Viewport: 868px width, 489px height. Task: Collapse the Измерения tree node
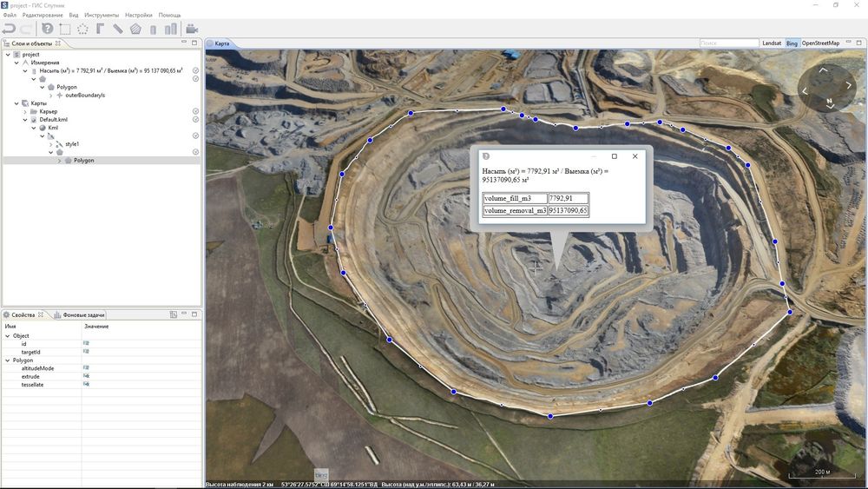point(16,63)
